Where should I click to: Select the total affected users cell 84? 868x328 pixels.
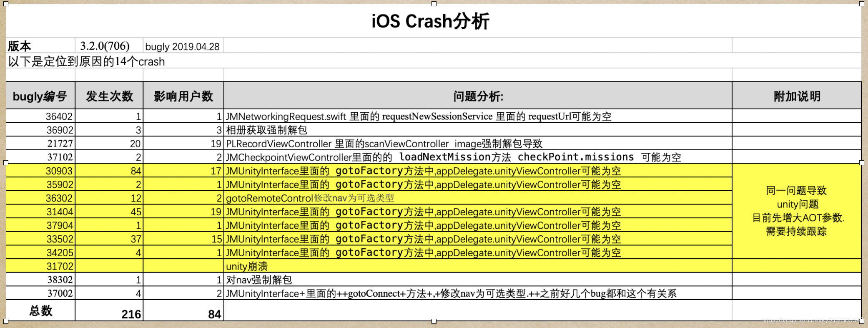pyautogui.click(x=183, y=310)
